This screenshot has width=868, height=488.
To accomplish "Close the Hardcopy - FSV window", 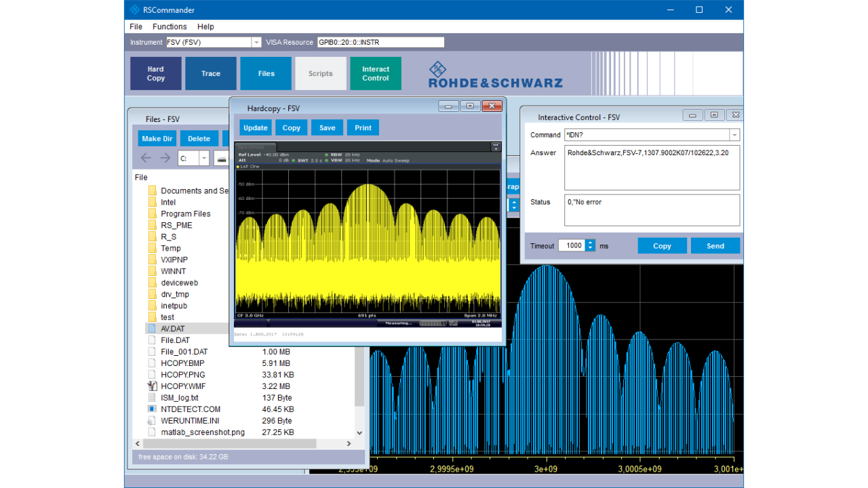I will [x=492, y=106].
